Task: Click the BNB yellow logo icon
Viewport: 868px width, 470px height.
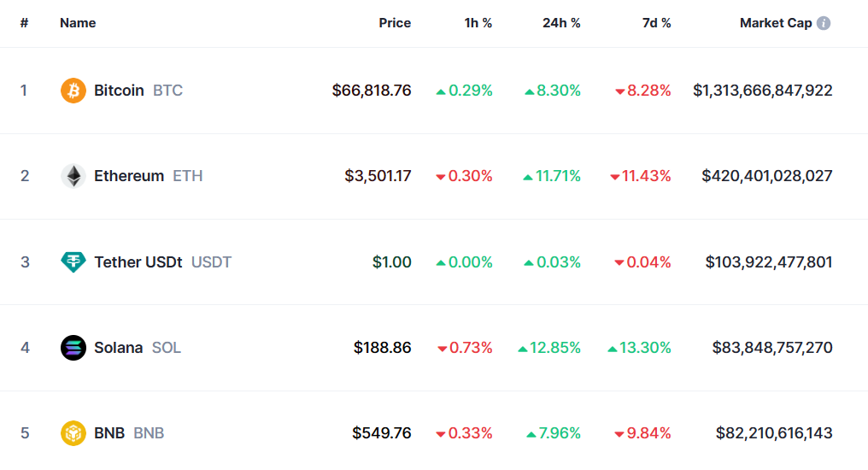Action: [73, 433]
